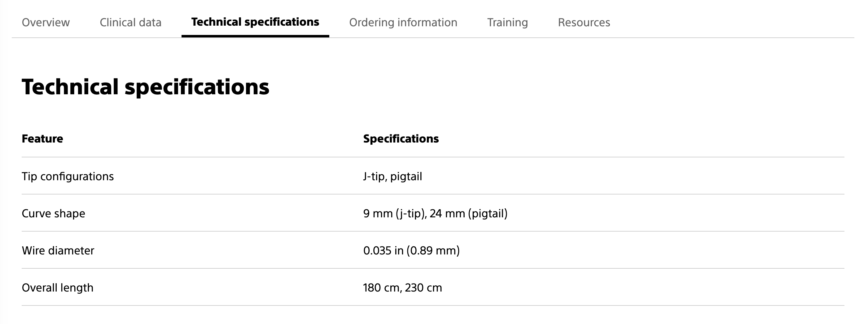Select the active Technical specifications tab
The width and height of the screenshot is (868, 324).
tap(255, 22)
